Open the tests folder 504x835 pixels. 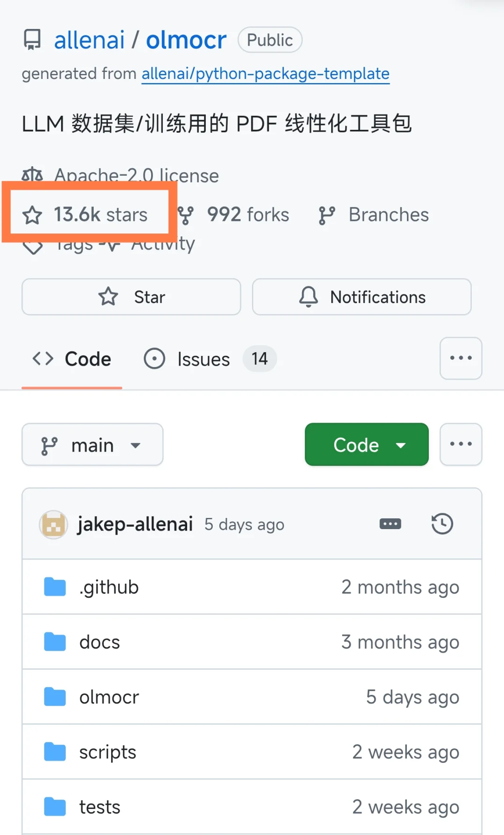(99, 807)
